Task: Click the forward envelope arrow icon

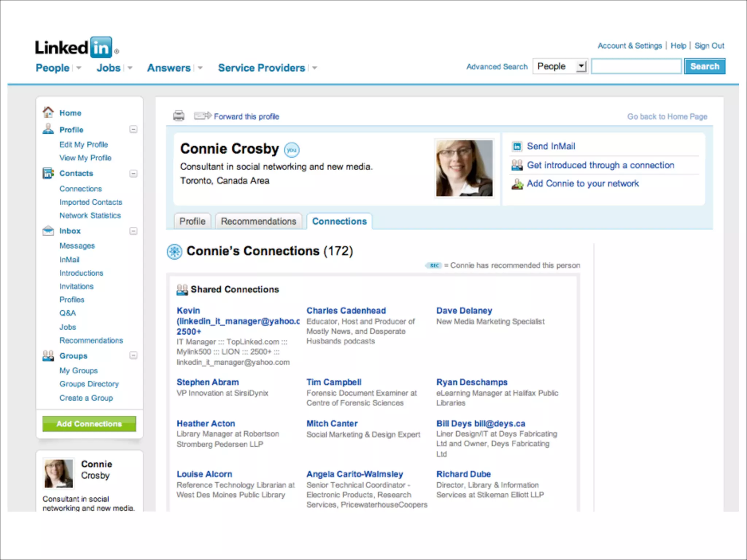Action: (202, 116)
